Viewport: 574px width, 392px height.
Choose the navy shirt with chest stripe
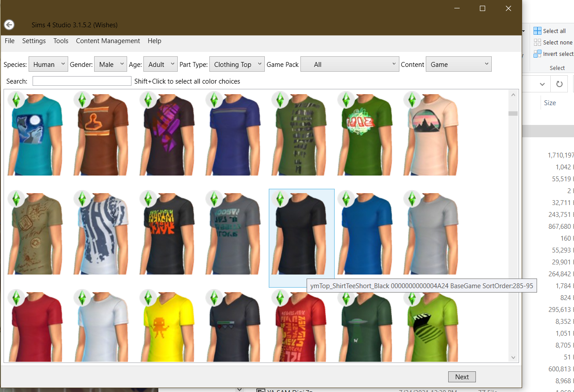pos(233,134)
